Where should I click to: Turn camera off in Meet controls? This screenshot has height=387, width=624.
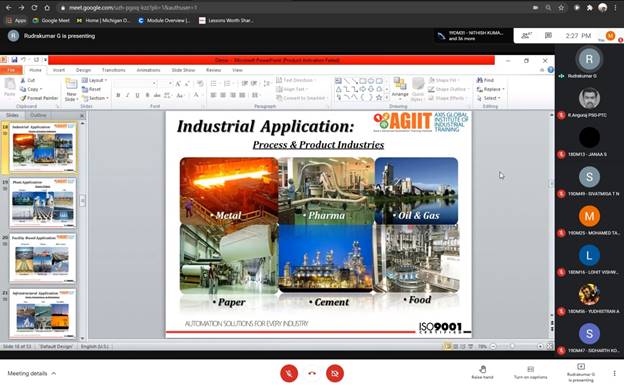[x=335, y=373]
